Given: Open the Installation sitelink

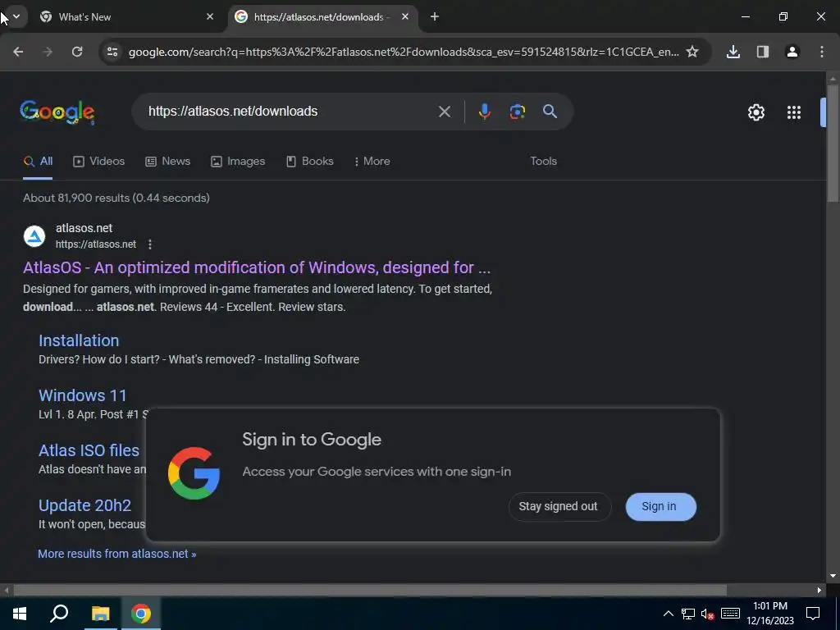Looking at the screenshot, I should (x=79, y=340).
